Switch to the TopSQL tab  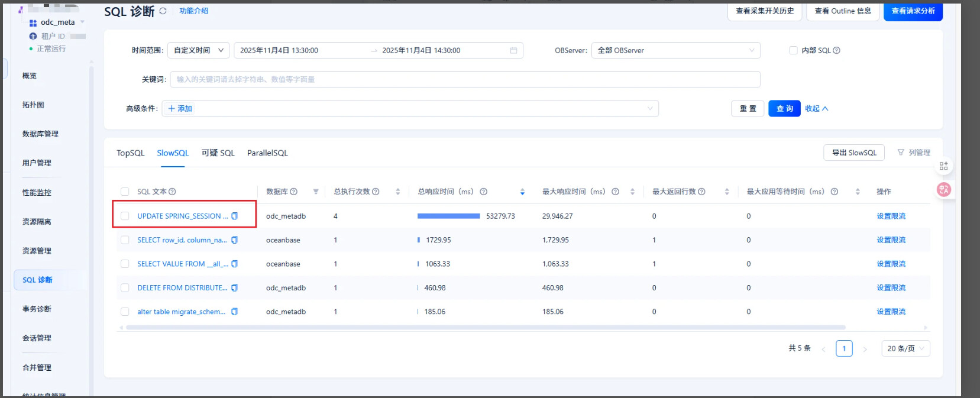click(x=130, y=153)
